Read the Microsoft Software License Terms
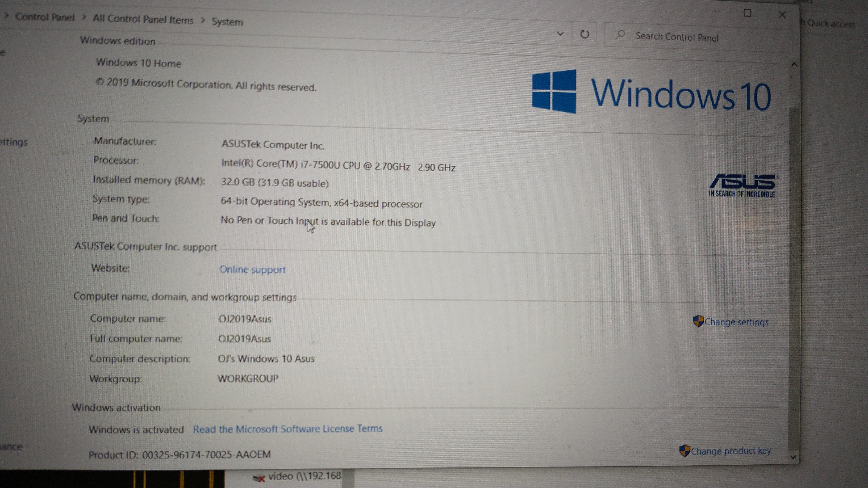This screenshot has height=488, width=868. point(288,429)
